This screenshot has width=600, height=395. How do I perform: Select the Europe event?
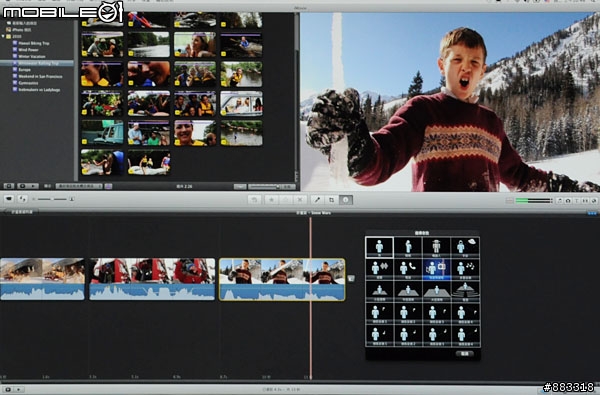[x=24, y=70]
